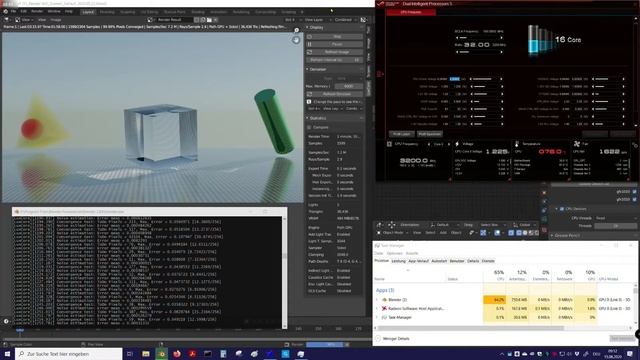Switch to the Leistung tab in Task Manager
This screenshot has height=360, width=640.
399,261
